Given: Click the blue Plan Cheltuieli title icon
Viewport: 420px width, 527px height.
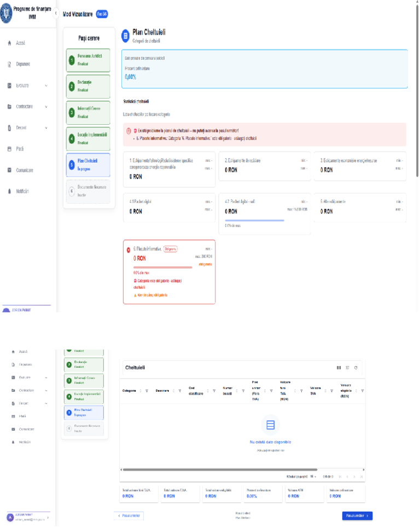Looking at the screenshot, I should (x=125, y=36).
